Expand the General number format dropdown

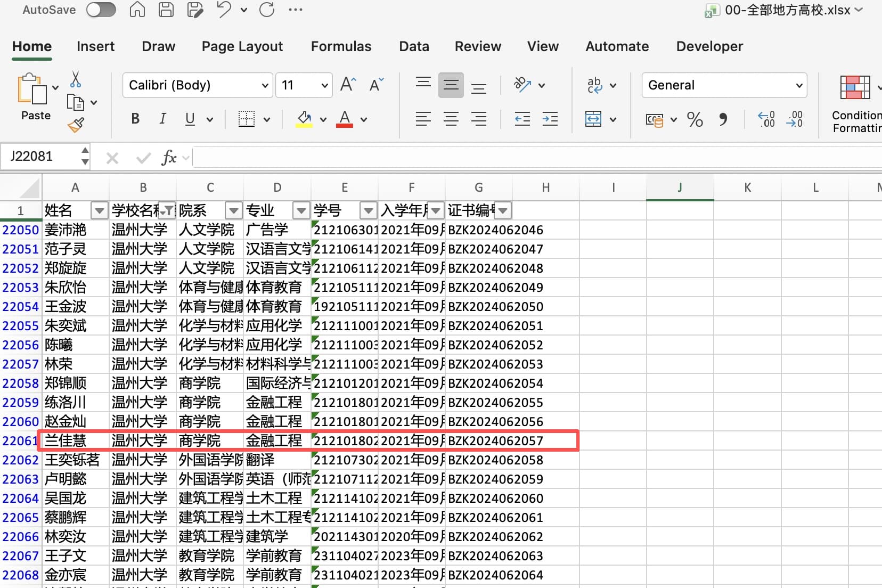pos(798,86)
